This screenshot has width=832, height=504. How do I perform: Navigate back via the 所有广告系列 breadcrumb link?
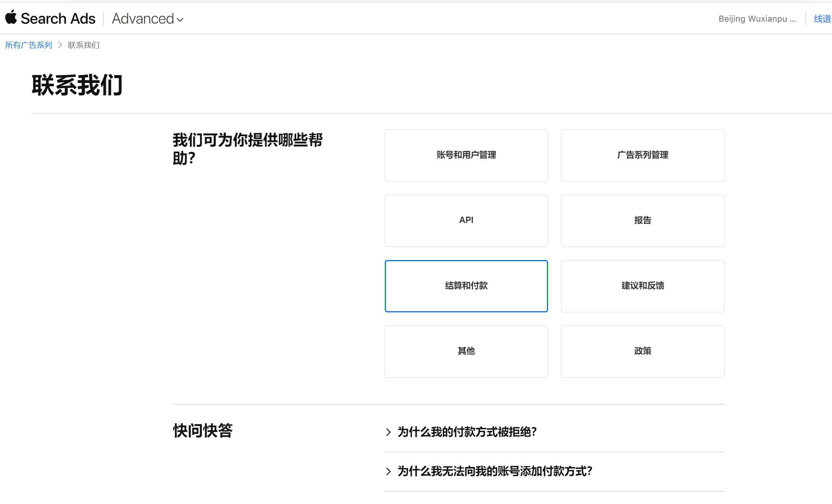(x=28, y=45)
